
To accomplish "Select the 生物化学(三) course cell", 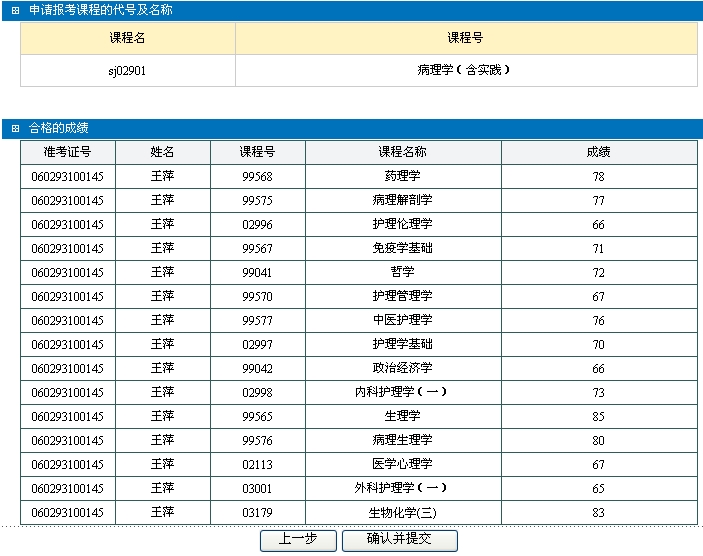I will tap(402, 513).
